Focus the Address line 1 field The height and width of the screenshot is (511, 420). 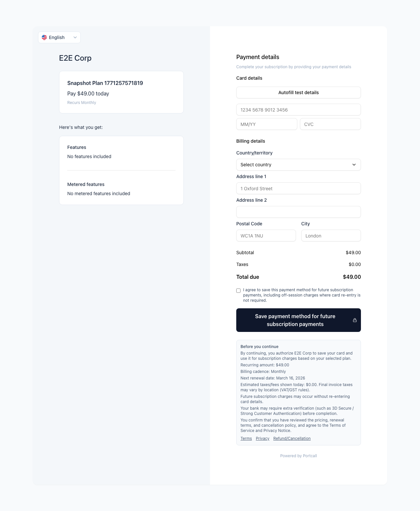(298, 189)
